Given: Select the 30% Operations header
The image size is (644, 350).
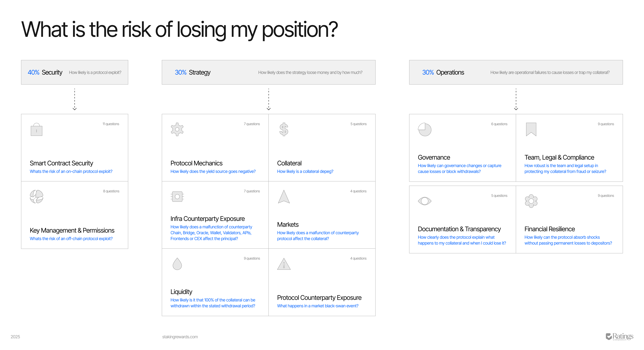Looking at the screenshot, I should coord(443,72).
